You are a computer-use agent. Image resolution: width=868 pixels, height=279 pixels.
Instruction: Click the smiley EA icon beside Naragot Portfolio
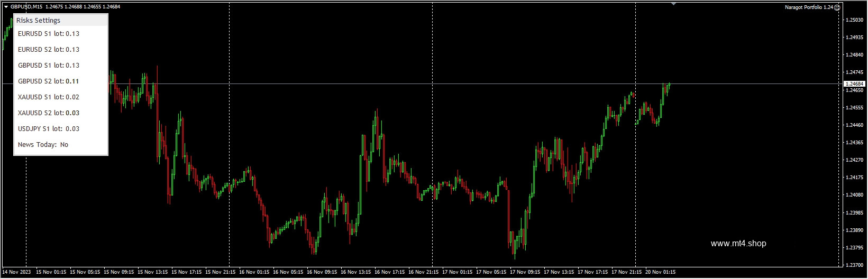point(837,7)
